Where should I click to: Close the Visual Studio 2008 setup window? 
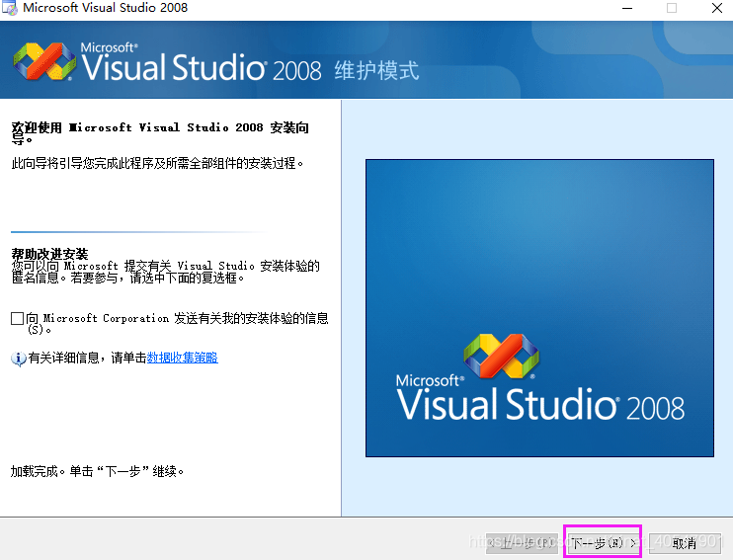716,8
